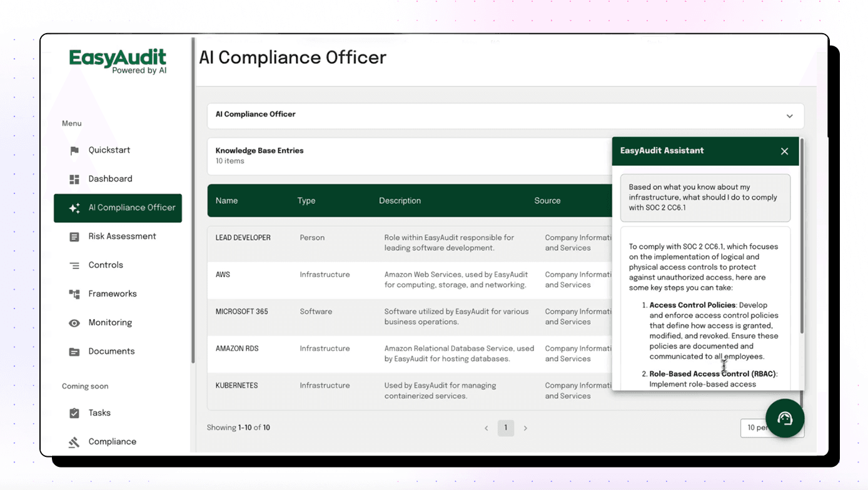Select the MICROSOFT 365 entry
Viewport: 868px width, 490px height.
click(242, 312)
